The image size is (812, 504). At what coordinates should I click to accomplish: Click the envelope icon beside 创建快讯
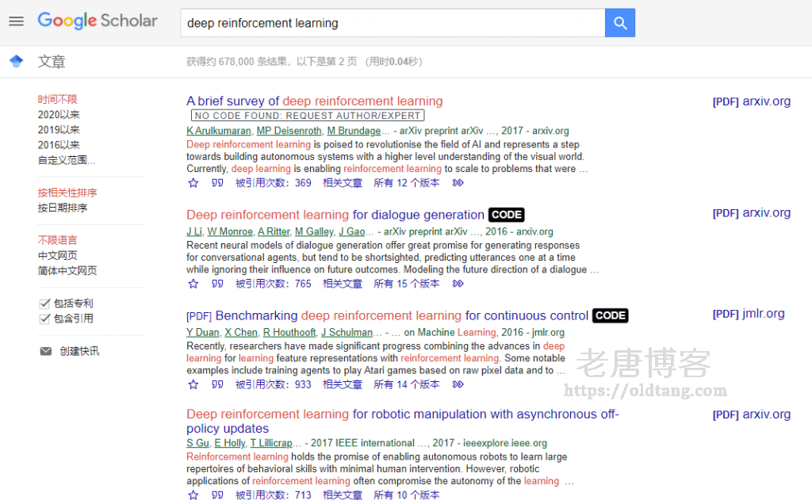click(x=45, y=350)
